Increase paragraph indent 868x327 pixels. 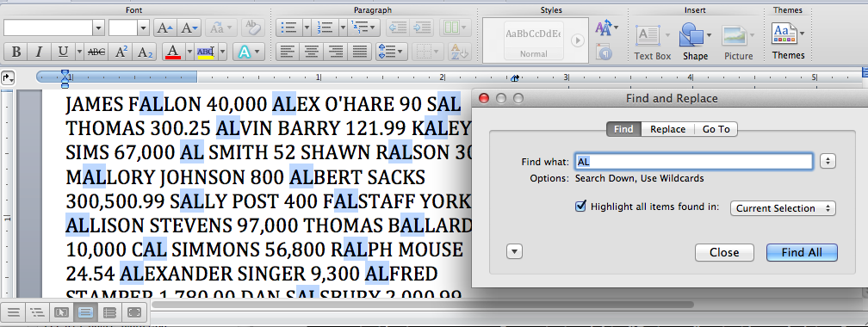tap(422, 28)
